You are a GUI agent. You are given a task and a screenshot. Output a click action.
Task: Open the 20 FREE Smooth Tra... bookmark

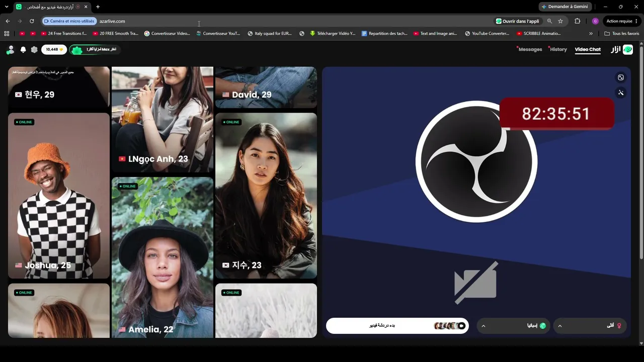coord(115,34)
